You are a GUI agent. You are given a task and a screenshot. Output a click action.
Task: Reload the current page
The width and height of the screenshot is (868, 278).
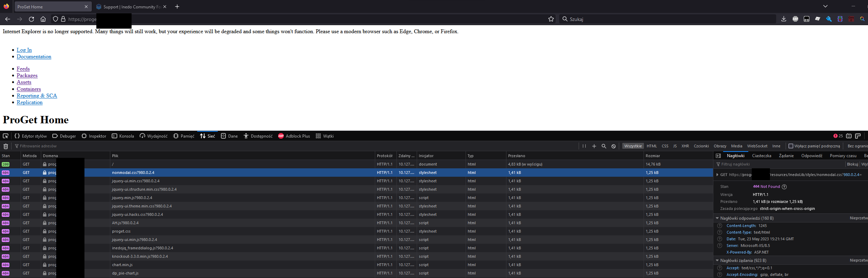coord(31,19)
